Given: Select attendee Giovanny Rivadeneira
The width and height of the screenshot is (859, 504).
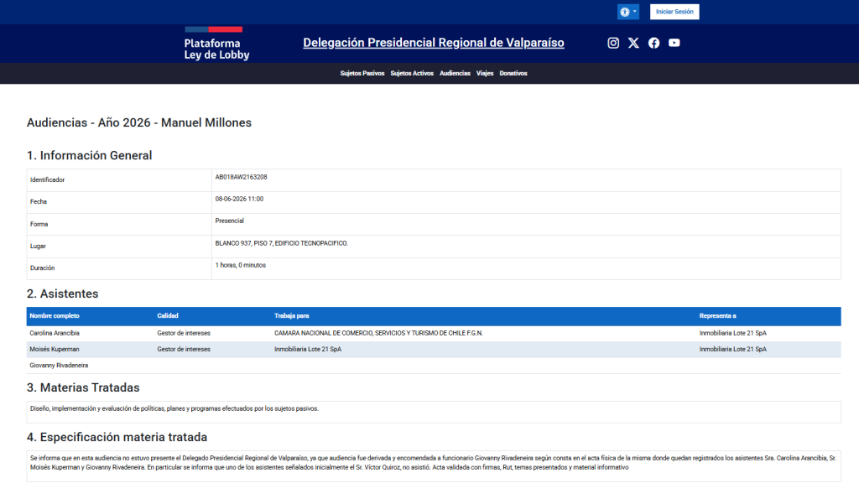Looking at the screenshot, I should pyautogui.click(x=59, y=366).
